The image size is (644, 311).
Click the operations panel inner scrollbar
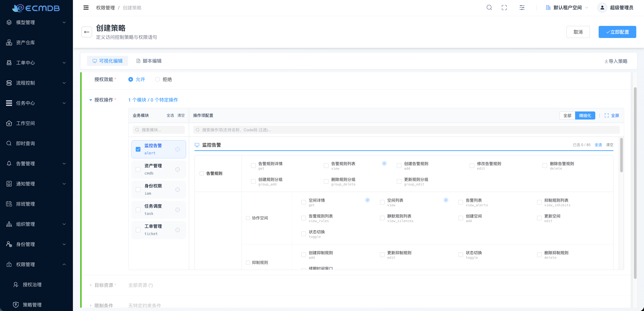[x=621, y=155]
